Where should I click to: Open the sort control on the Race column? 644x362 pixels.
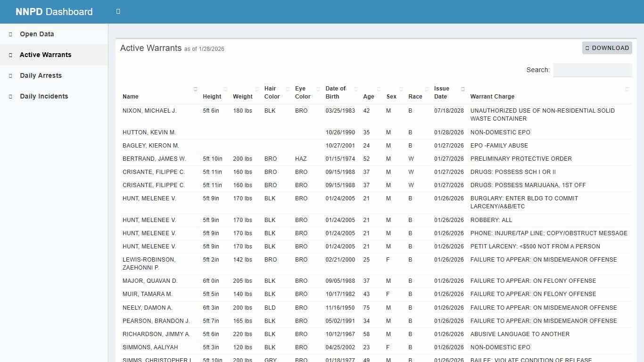(x=426, y=89)
